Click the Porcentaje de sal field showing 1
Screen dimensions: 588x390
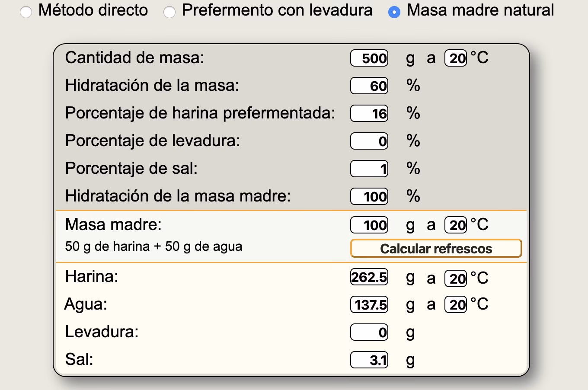[368, 169]
